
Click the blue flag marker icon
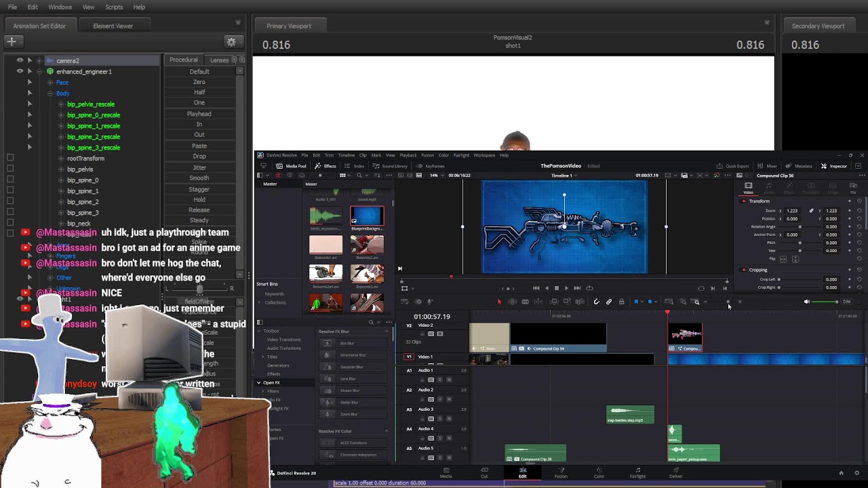pyautogui.click(x=636, y=302)
